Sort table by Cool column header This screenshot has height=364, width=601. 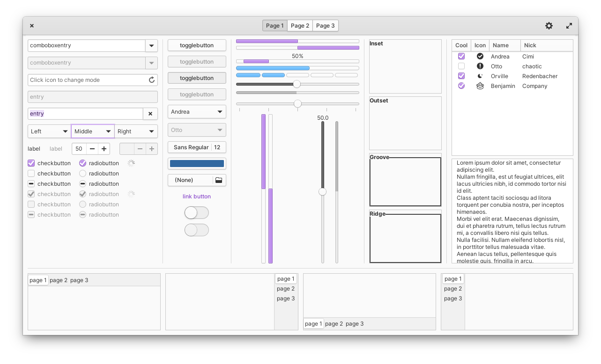click(x=461, y=45)
